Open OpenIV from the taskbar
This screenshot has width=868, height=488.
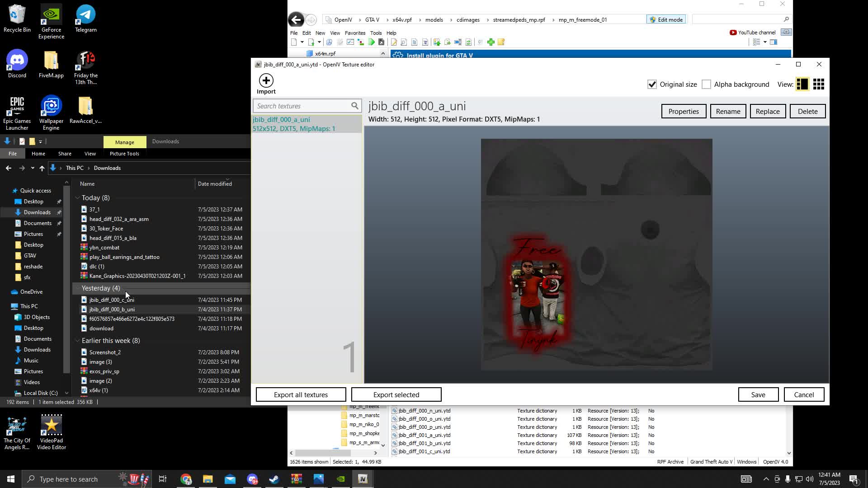coord(363,479)
